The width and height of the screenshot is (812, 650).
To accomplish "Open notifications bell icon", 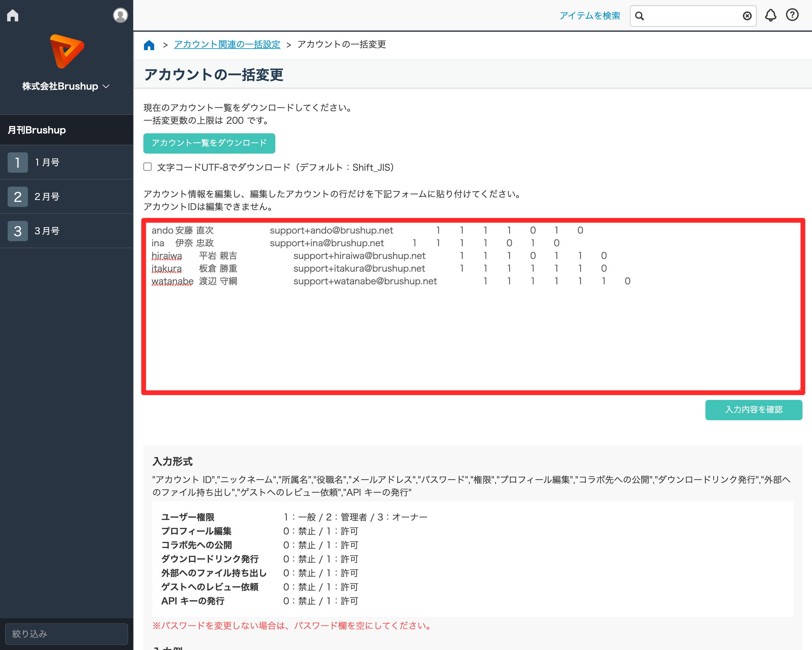I will click(x=770, y=16).
